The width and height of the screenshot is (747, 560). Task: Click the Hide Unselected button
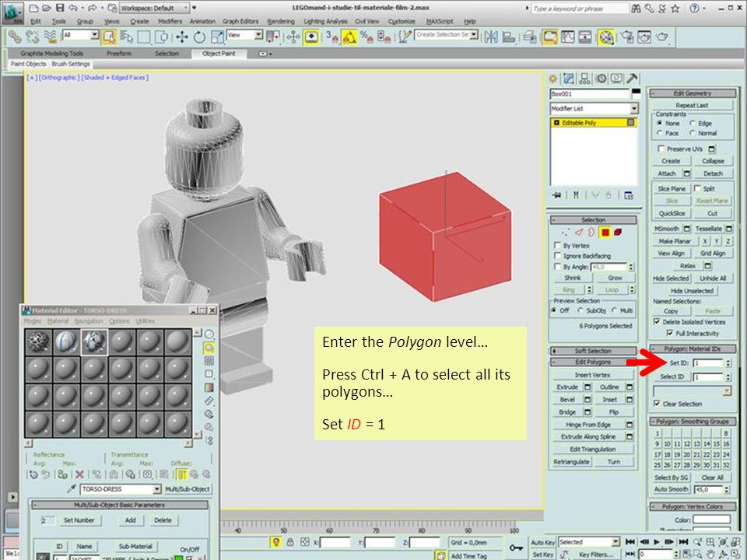[x=692, y=290]
